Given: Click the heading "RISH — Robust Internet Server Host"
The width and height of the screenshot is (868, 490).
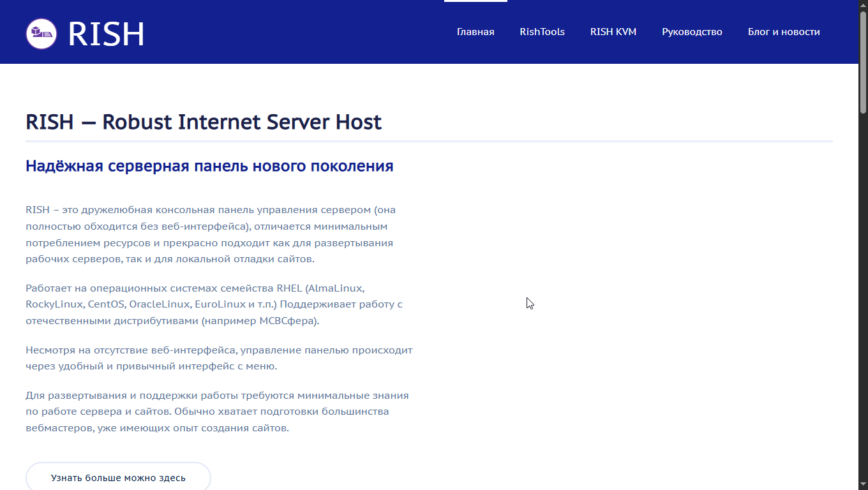Looking at the screenshot, I should (203, 122).
